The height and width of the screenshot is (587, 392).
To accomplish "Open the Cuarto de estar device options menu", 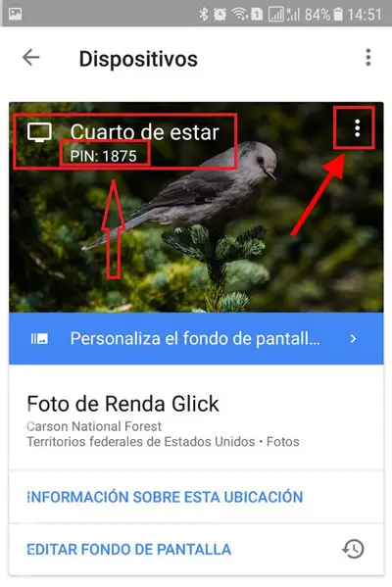I will point(357,128).
